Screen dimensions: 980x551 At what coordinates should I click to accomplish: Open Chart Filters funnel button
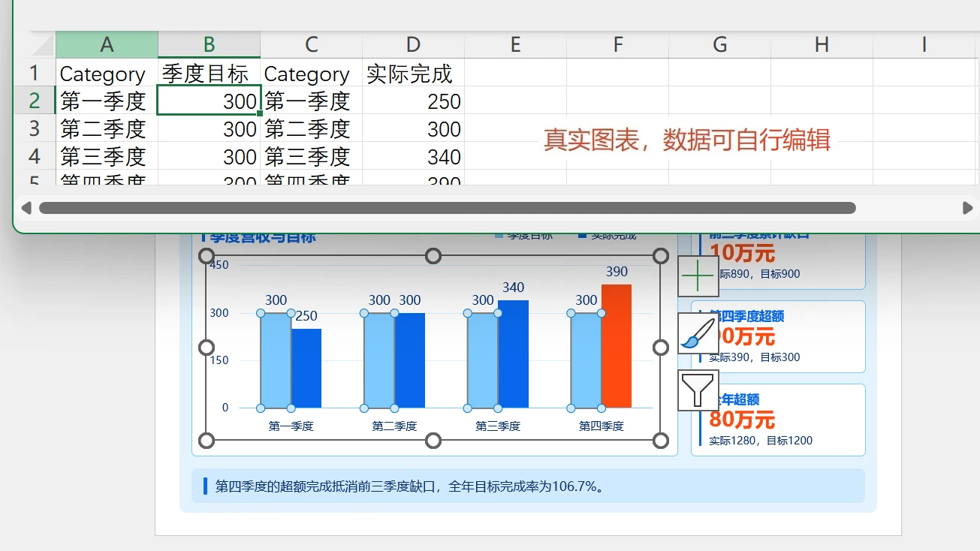pyautogui.click(x=698, y=390)
